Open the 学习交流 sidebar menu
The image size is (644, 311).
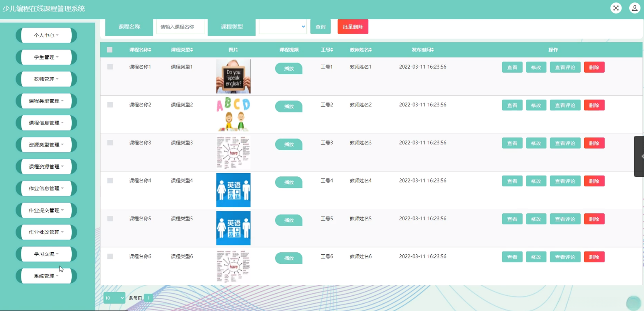(x=46, y=254)
